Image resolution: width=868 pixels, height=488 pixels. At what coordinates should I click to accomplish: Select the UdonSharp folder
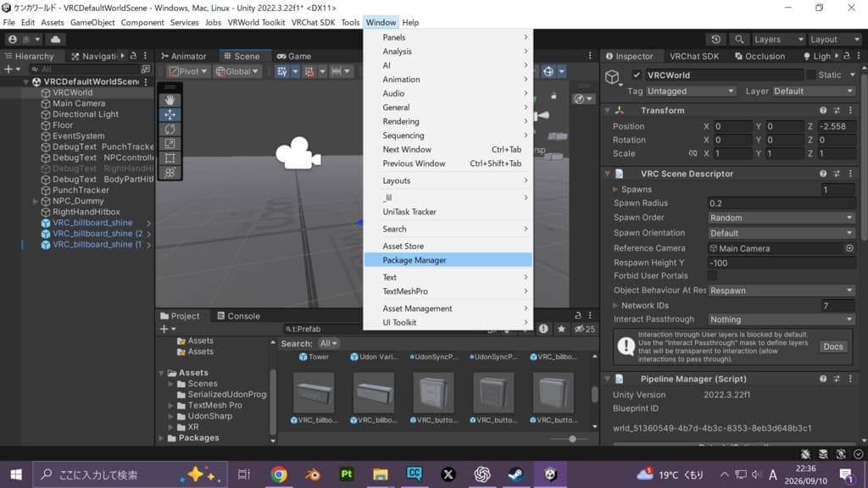pyautogui.click(x=209, y=416)
